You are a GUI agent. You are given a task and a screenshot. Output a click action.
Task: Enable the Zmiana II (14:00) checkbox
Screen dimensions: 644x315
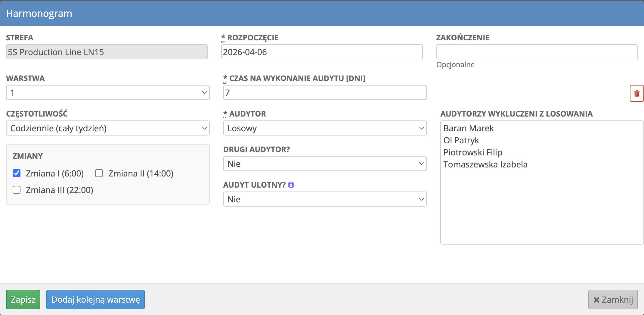[99, 173]
